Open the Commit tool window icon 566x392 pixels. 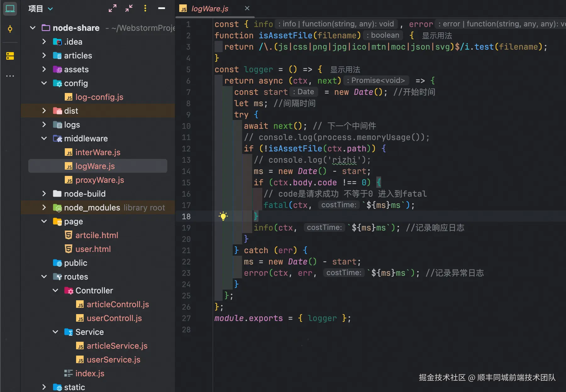[10, 29]
